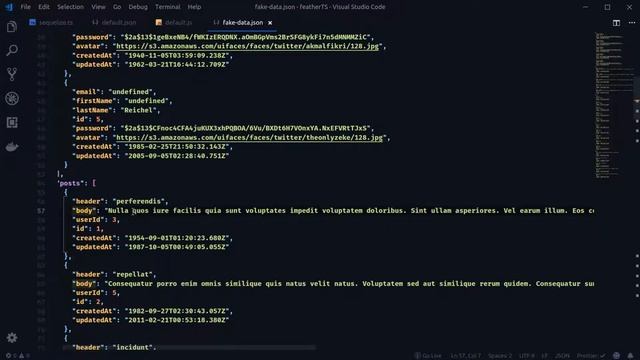Open the Selection menu
The image size is (640, 360).
point(70,7)
